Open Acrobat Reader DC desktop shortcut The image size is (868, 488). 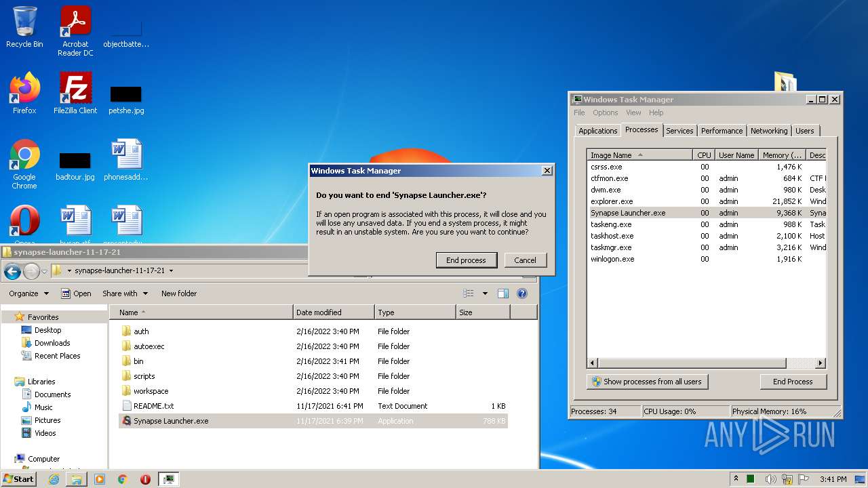[75, 31]
